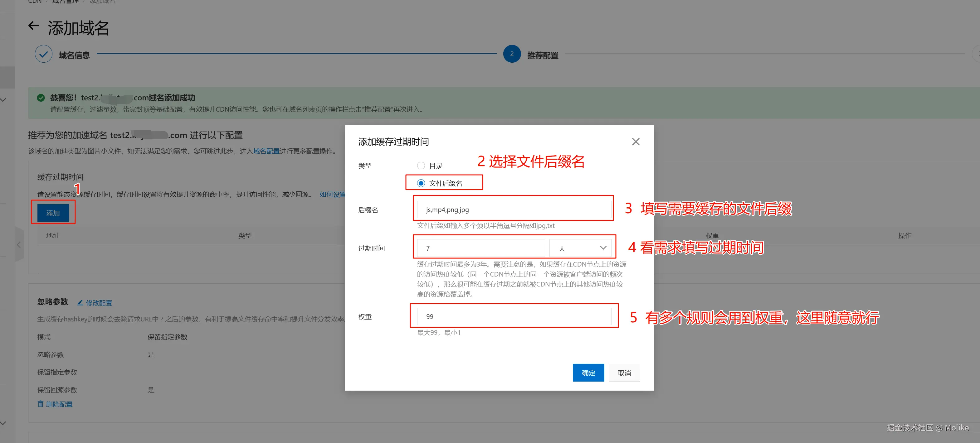Select the 文件后缀名 radio option

(x=421, y=183)
